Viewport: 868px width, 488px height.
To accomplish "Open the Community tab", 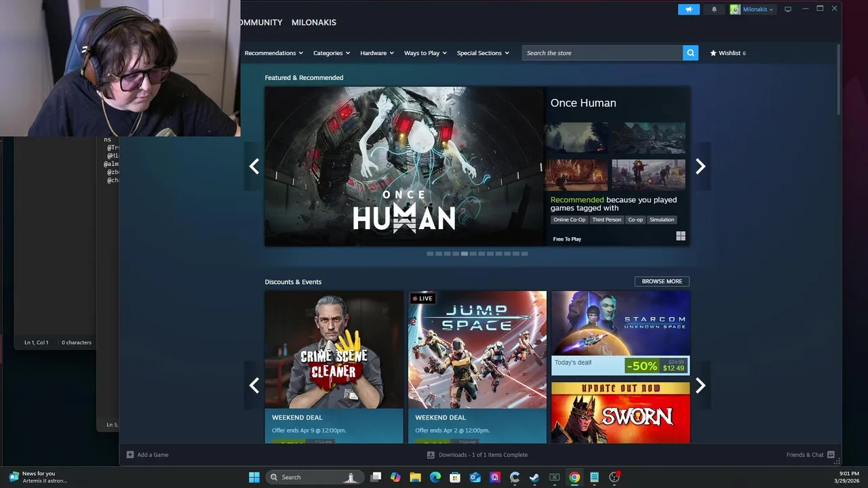I will point(261,22).
